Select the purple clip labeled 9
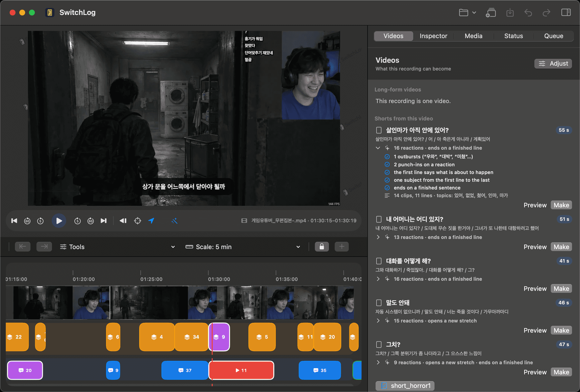 coord(219,337)
